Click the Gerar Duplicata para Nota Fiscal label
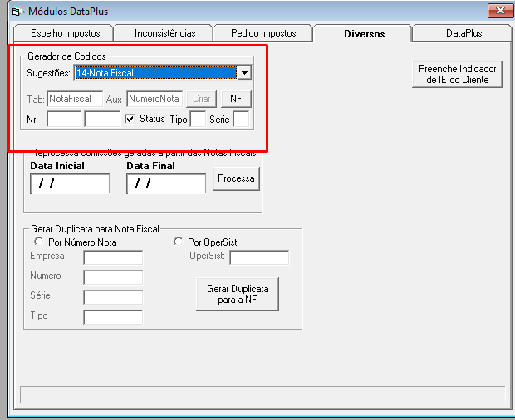Image resolution: width=515 pixels, height=420 pixels. pos(95,229)
